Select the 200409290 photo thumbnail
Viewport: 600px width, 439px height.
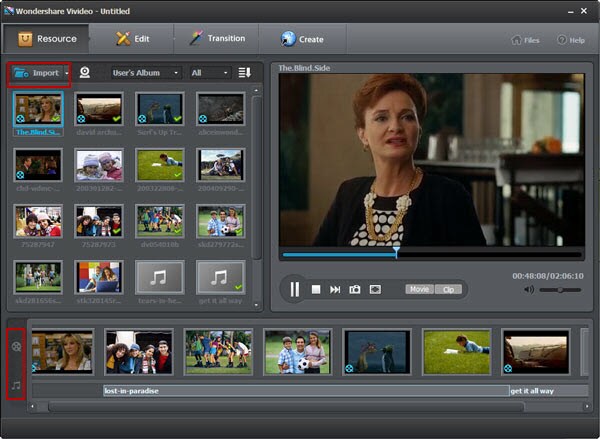coord(220,165)
